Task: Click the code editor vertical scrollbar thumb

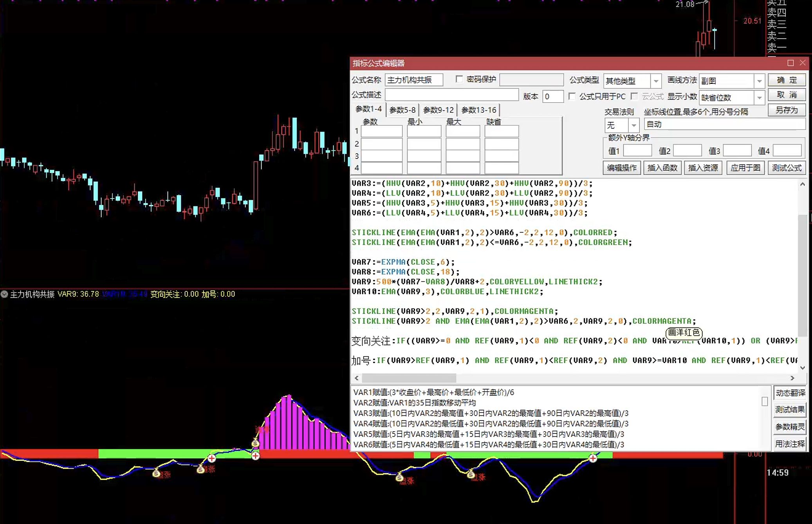Action: click(x=803, y=275)
